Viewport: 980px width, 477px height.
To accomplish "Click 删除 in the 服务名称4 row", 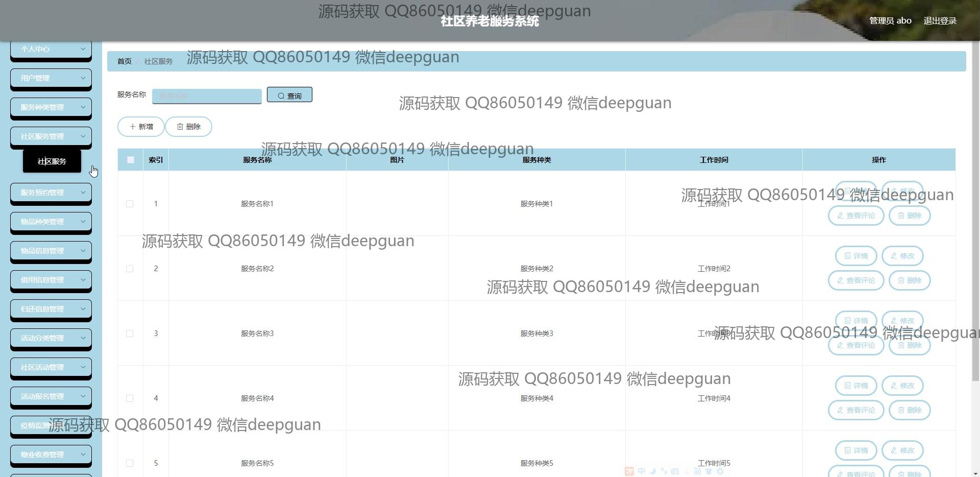I will point(910,410).
